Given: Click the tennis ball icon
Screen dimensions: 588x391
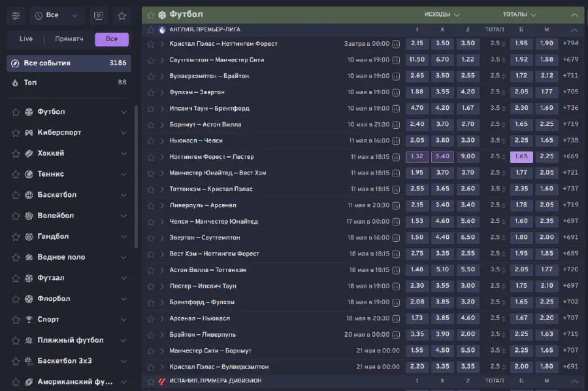Looking at the screenshot, I should pyautogui.click(x=29, y=174).
